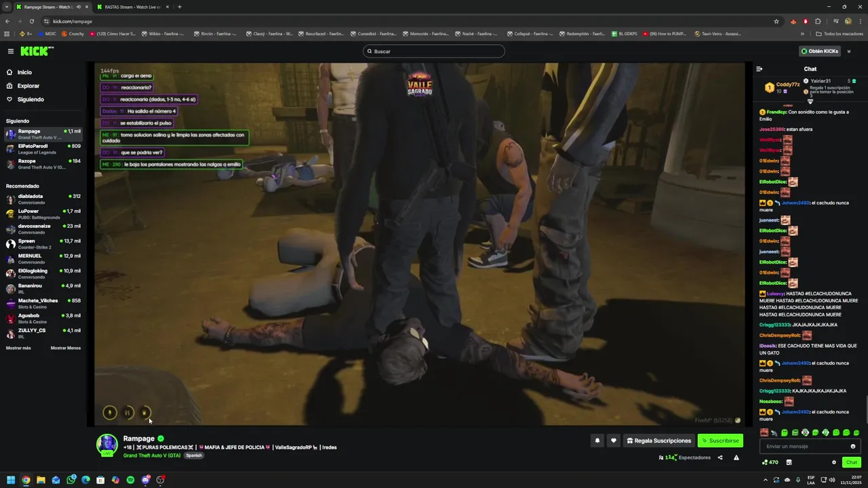Open the ElPatoParodi followed channel

tap(43, 149)
